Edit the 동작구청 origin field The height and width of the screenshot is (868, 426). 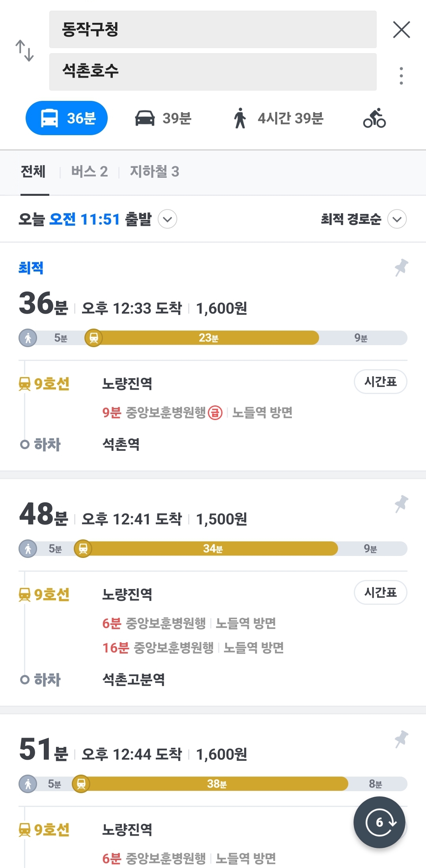(213, 30)
